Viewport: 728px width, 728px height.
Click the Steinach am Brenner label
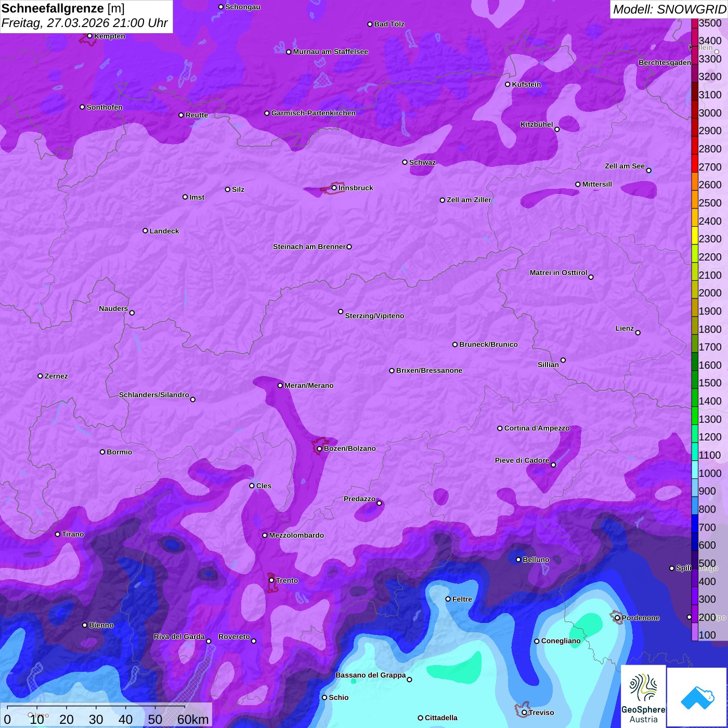309,246
